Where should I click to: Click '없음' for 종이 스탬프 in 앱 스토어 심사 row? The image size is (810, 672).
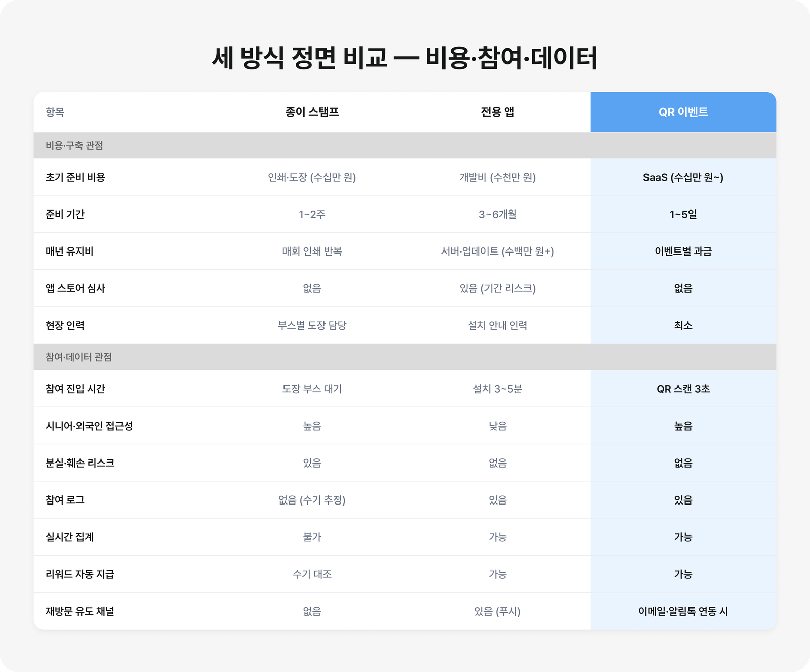(x=312, y=288)
